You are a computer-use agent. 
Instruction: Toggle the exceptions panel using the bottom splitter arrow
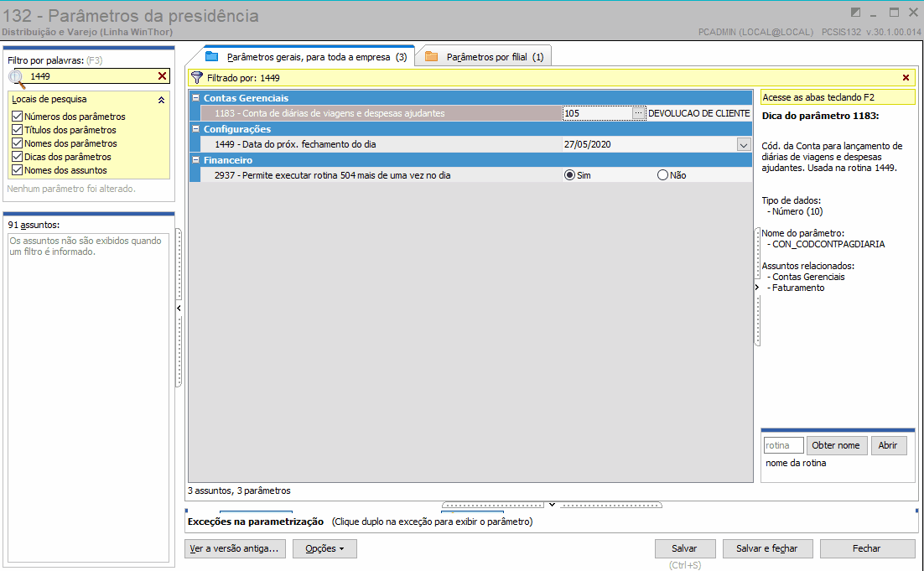[552, 505]
